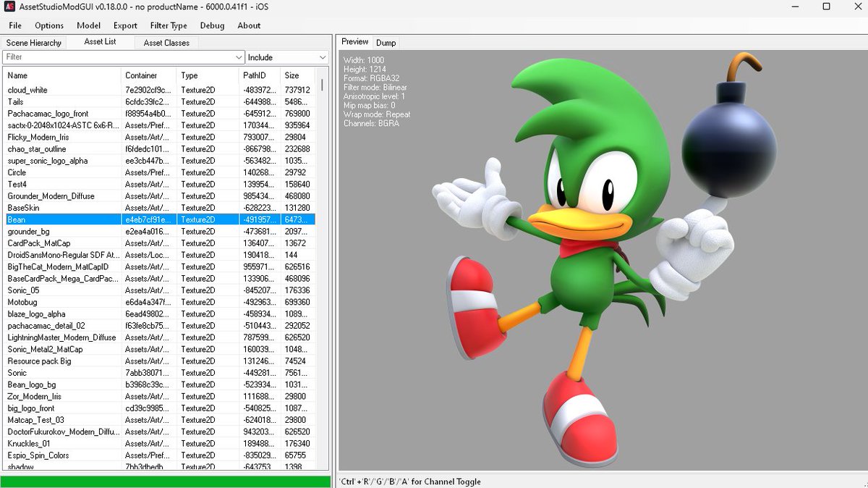The width and height of the screenshot is (868, 488).
Task: Select the blaze_logo_alpha asset
Action: [159, 314]
